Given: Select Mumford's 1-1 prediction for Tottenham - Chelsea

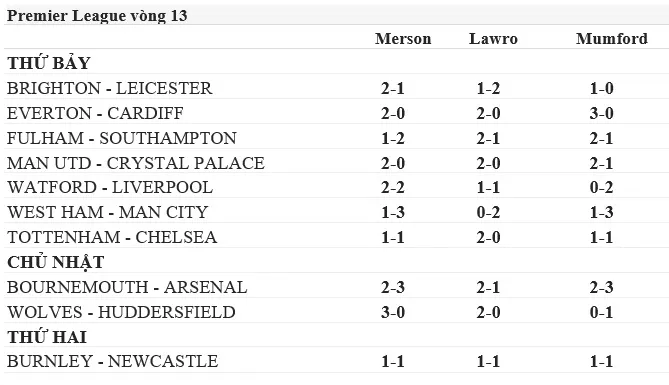Looking at the screenshot, I should click(x=601, y=237).
